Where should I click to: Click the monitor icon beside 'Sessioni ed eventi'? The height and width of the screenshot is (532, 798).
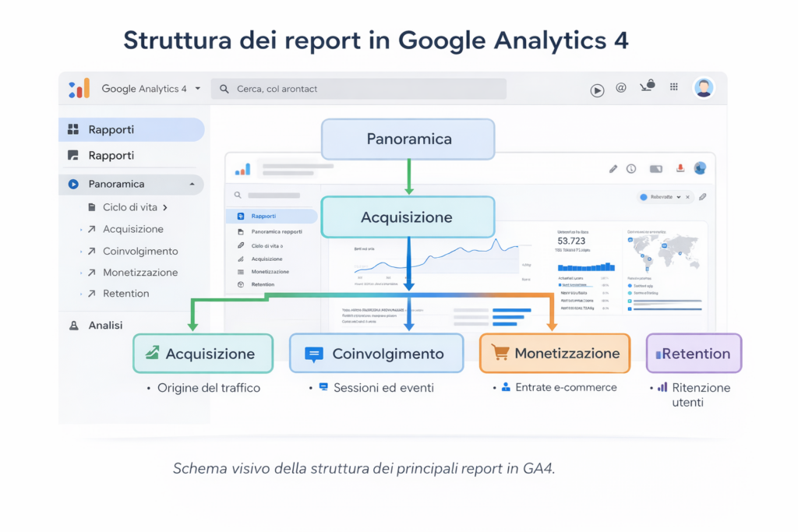point(323,387)
